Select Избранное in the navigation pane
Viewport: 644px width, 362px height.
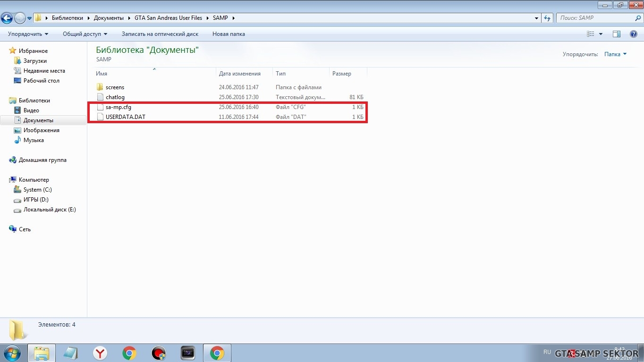tap(33, 51)
